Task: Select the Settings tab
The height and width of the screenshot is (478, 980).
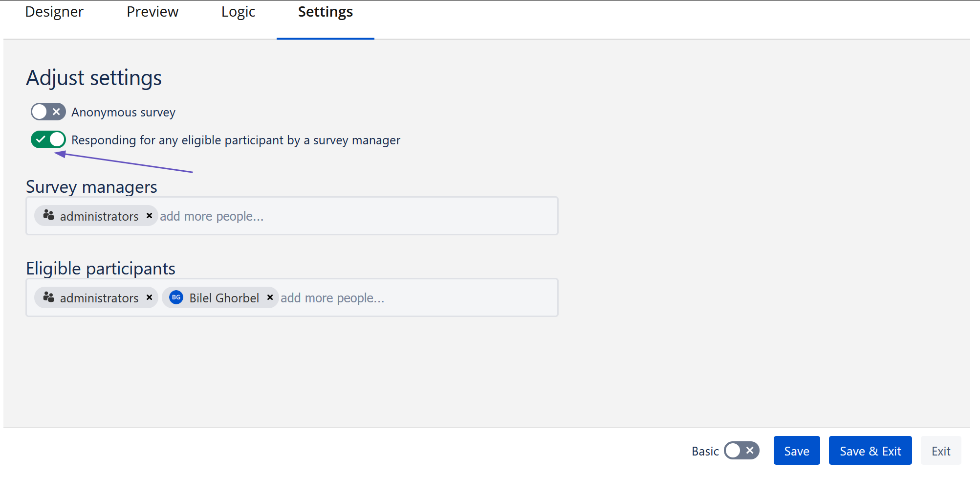Action: tap(325, 12)
